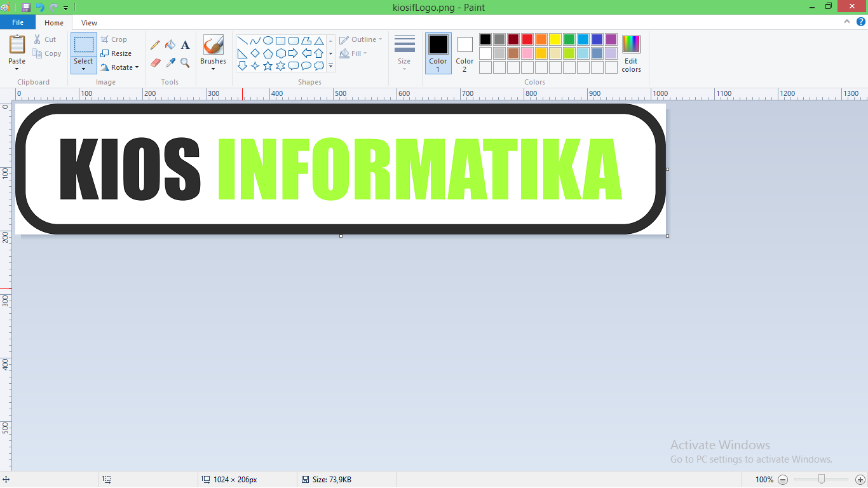The height and width of the screenshot is (488, 868).
Task: Select the Rectangle shape
Action: click(280, 41)
